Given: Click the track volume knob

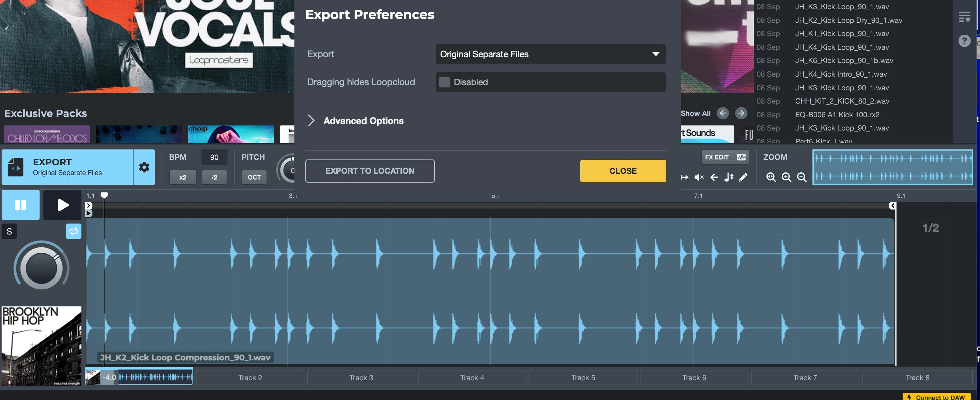Looking at the screenshot, I should (41, 269).
